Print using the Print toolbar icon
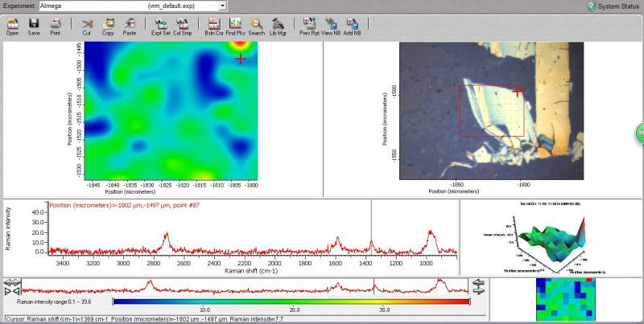Image resolution: width=644 pixels, height=324 pixels. [55, 27]
